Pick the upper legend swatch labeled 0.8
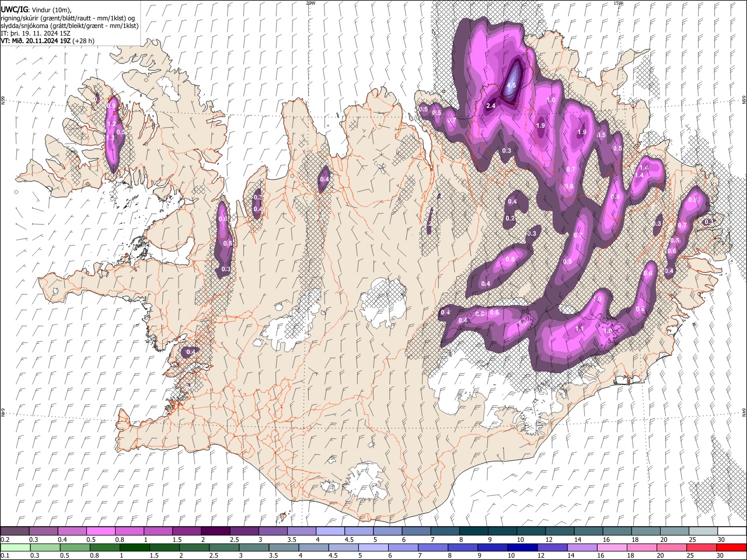This screenshot has height=560, width=747. click(x=129, y=531)
